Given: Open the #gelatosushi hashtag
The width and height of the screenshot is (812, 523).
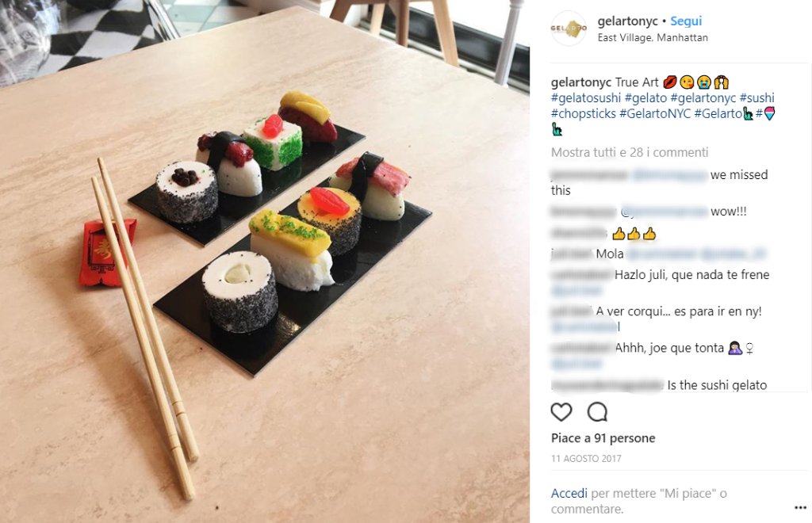Looking at the screenshot, I should coord(586,97).
